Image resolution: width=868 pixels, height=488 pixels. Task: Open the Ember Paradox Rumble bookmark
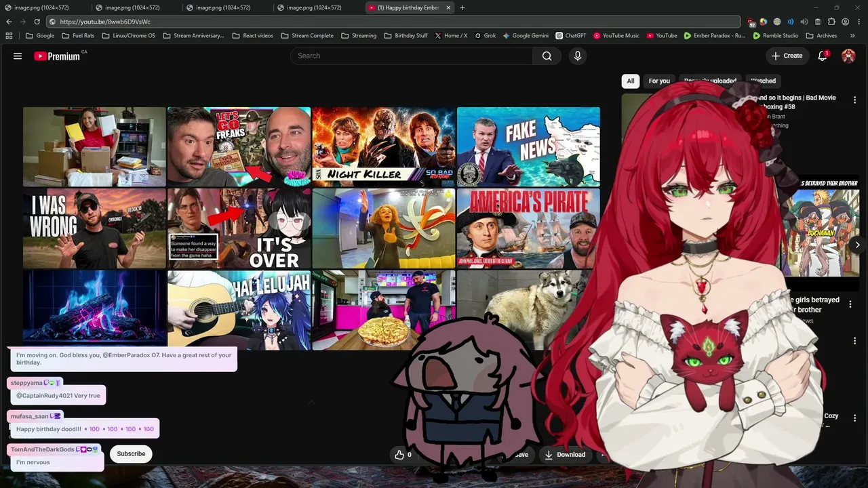(714, 36)
